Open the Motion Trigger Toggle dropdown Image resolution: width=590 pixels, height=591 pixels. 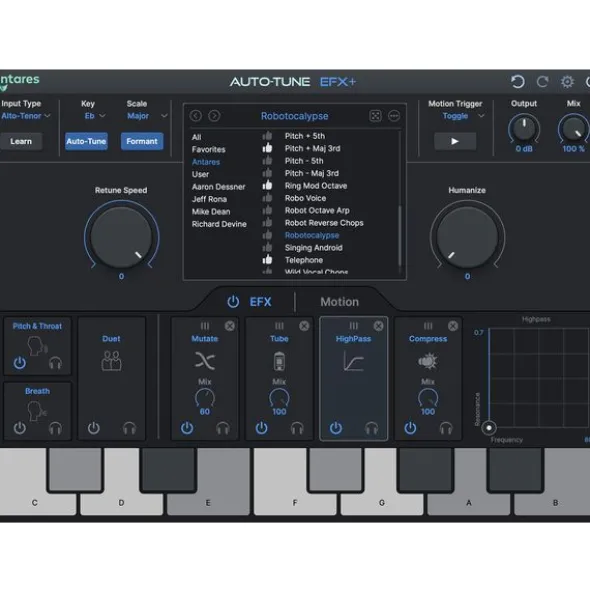[x=463, y=116]
